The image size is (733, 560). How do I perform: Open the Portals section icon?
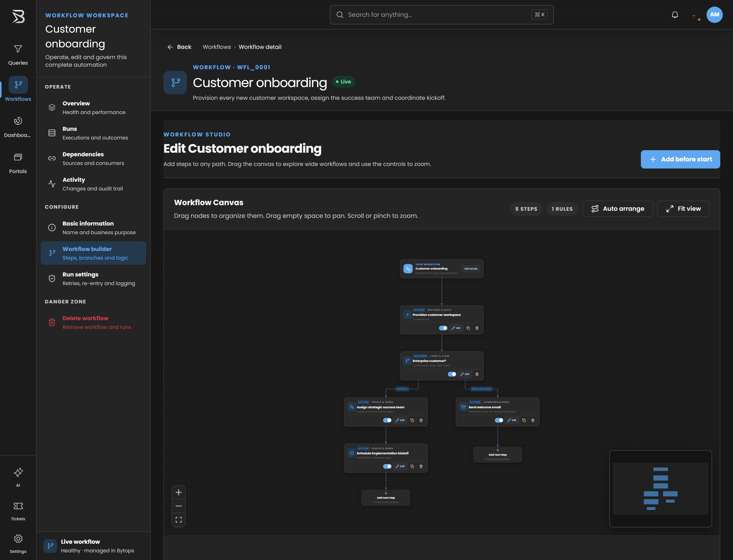coord(18,157)
